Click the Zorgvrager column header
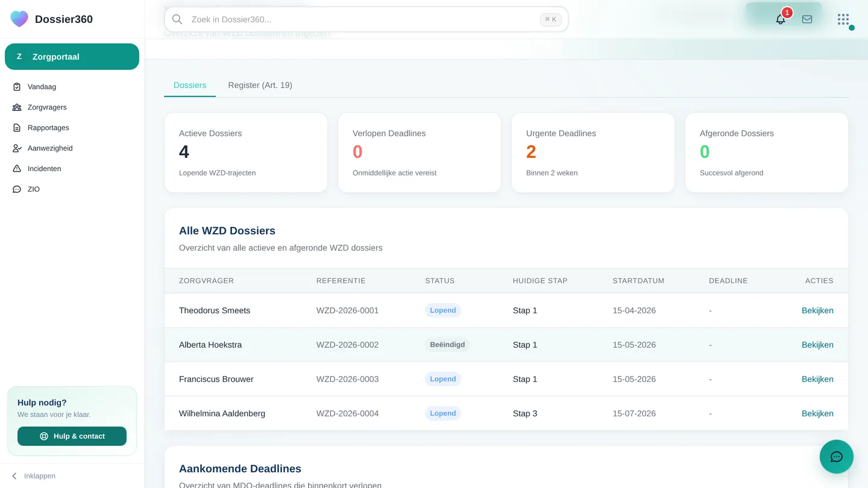Screen dimensions: 868x488 [x=206, y=281]
